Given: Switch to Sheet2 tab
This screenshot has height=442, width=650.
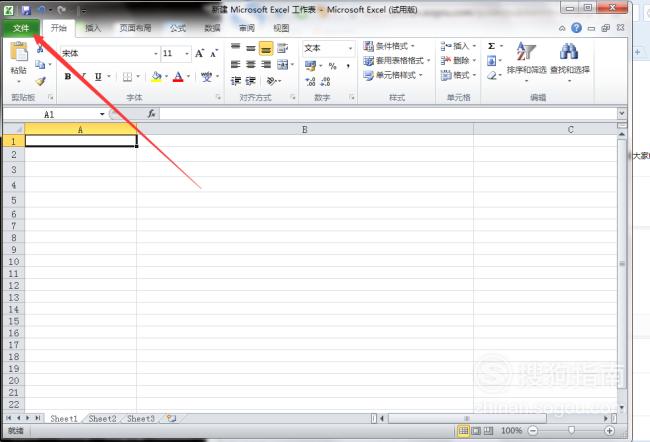Looking at the screenshot, I should 102,419.
